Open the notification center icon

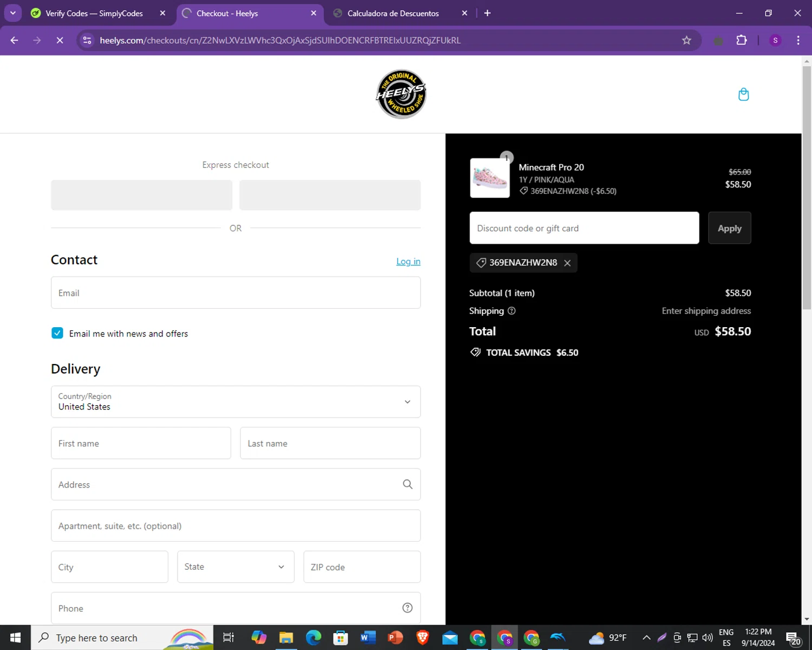tap(794, 638)
